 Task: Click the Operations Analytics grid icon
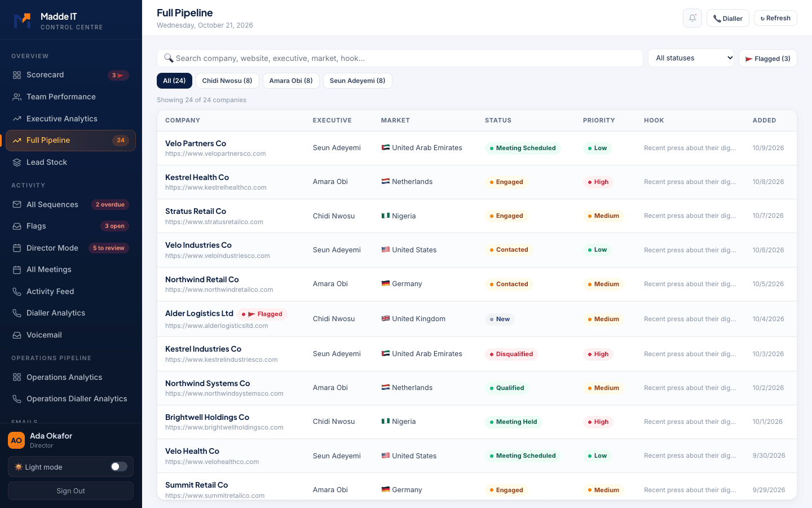[17, 378]
